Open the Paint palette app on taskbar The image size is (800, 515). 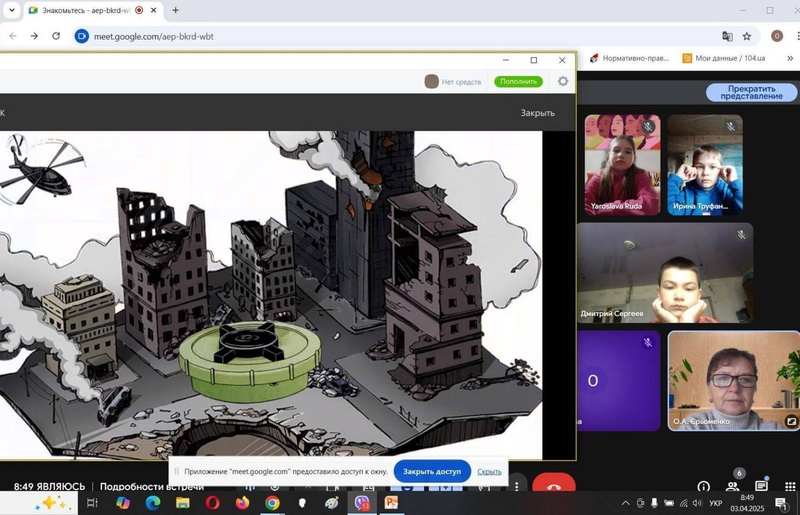coord(332,503)
